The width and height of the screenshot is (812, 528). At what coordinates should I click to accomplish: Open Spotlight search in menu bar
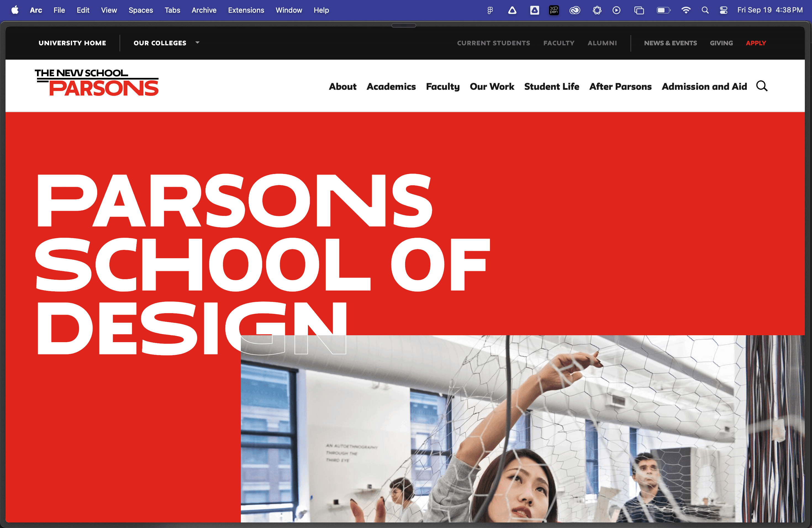tap(705, 10)
